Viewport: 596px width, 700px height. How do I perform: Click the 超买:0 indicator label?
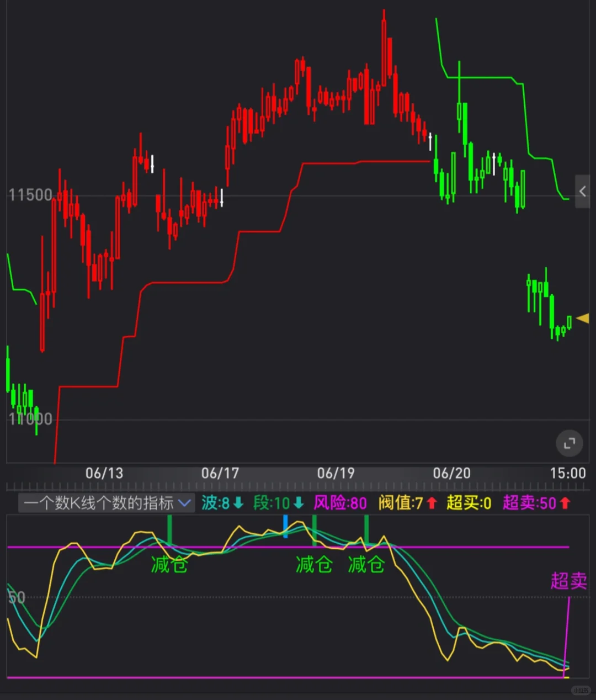click(x=469, y=503)
